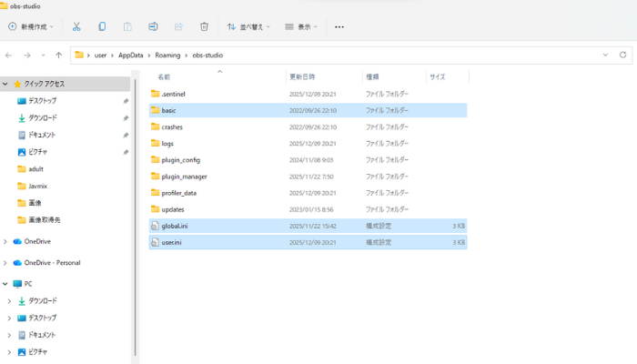This screenshot has width=637, height=364.
Task: Select the plugin_manager folder
Action: pyautogui.click(x=308, y=177)
